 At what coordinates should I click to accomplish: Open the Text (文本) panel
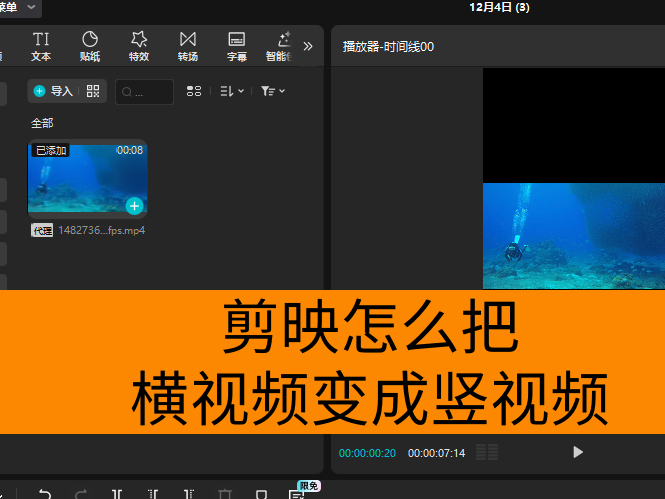41,46
